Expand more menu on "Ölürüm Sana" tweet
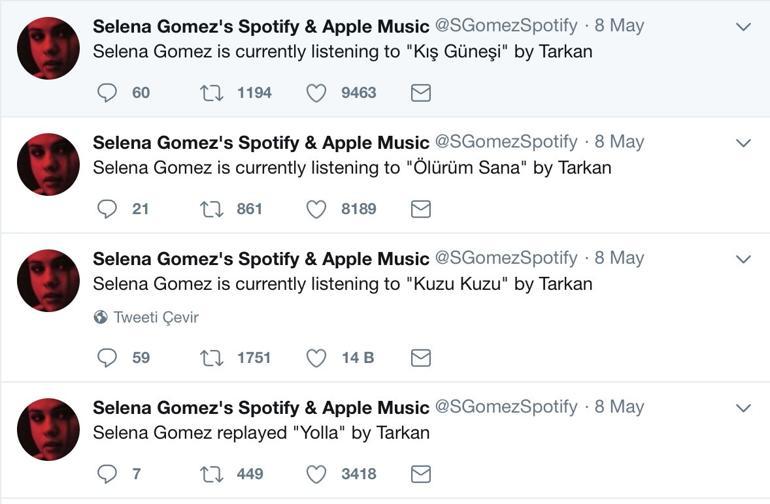The height and width of the screenshot is (504, 770). 743,143
